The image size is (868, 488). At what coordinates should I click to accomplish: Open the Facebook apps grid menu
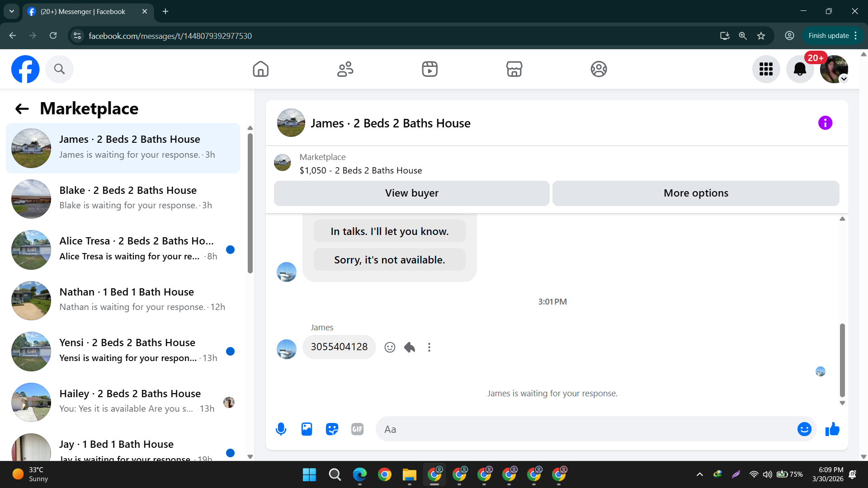point(766,69)
